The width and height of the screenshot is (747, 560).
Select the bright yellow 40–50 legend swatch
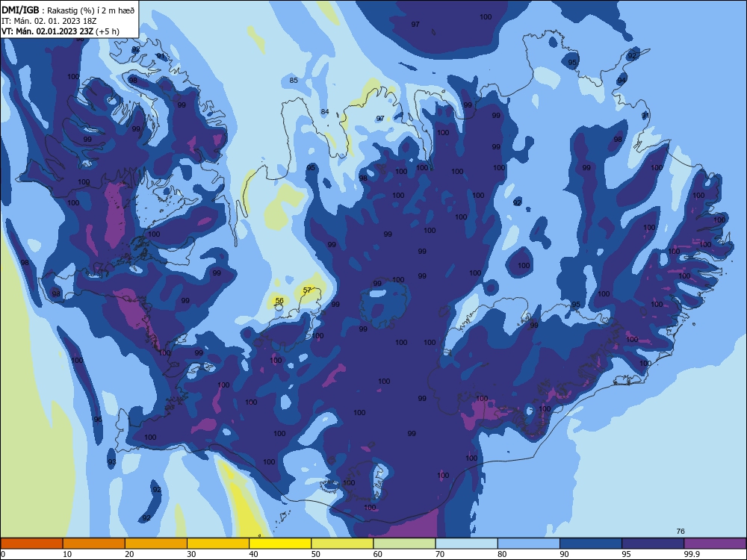point(280,544)
